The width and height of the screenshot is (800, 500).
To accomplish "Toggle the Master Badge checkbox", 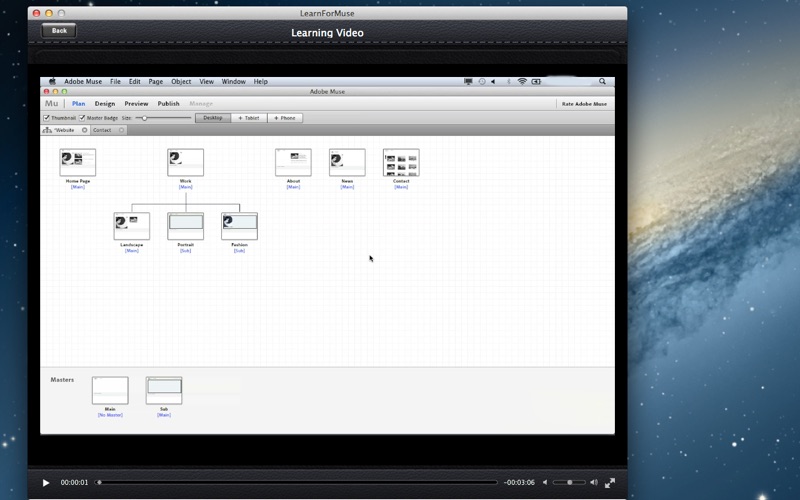I will [82, 118].
